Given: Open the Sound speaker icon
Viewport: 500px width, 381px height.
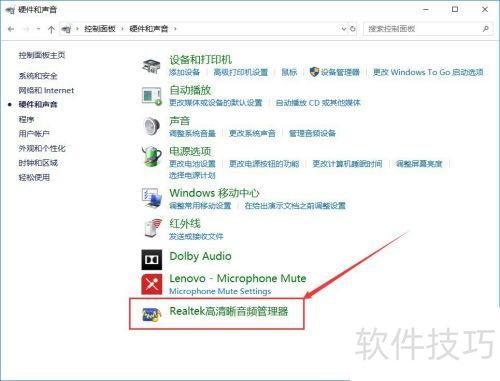Looking at the screenshot, I should click(x=152, y=126).
